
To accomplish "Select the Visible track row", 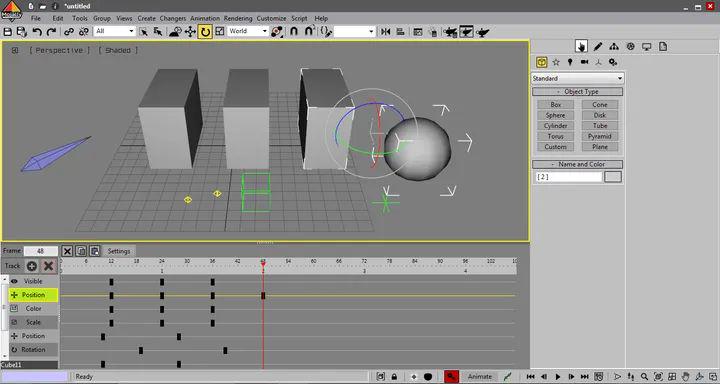I will tap(33, 281).
